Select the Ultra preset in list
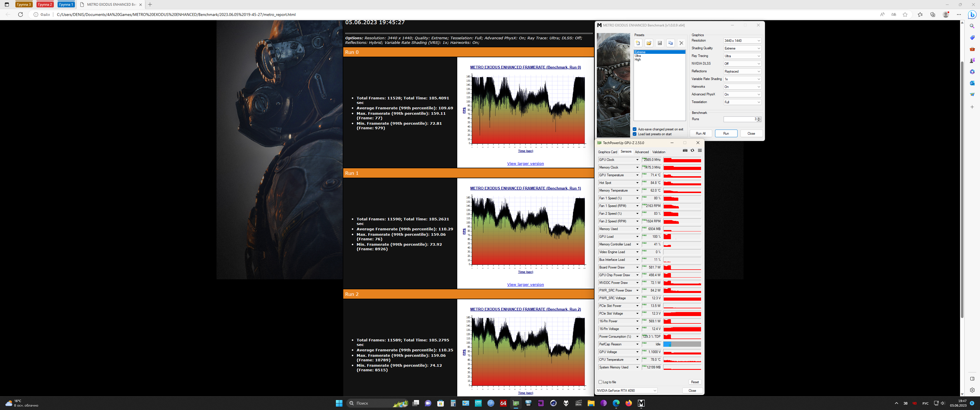The width and height of the screenshot is (980, 410). [x=638, y=56]
